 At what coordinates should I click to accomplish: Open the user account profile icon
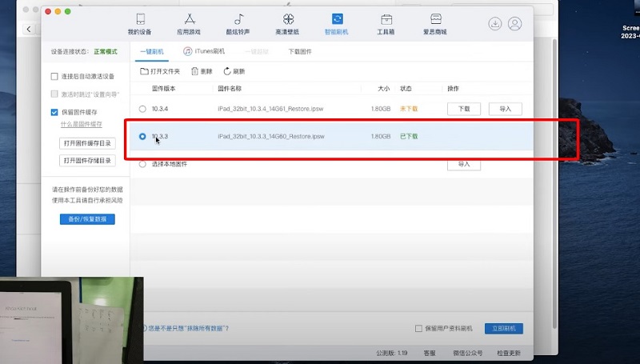[x=515, y=24]
